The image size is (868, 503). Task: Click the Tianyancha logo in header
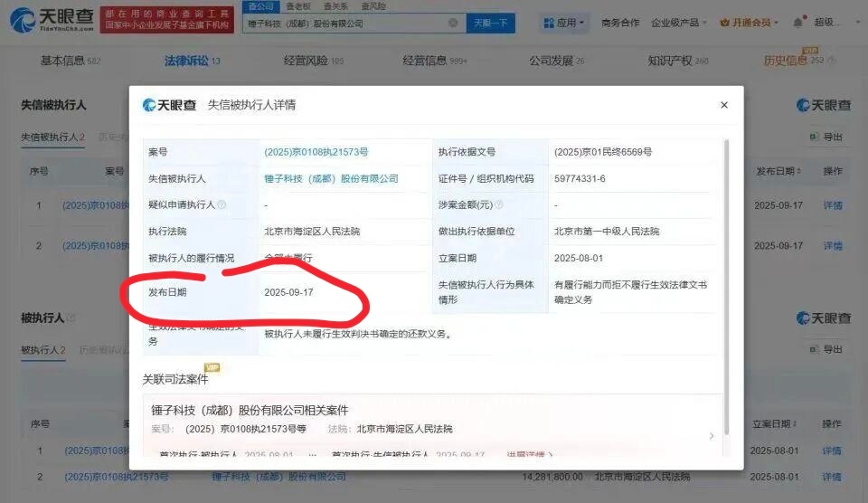tap(52, 20)
